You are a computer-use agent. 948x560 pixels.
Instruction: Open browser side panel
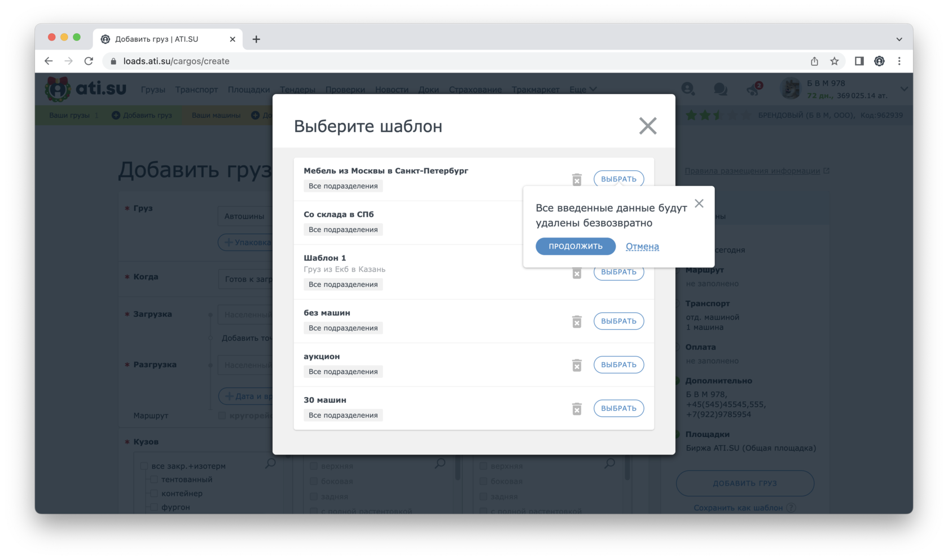(x=859, y=61)
